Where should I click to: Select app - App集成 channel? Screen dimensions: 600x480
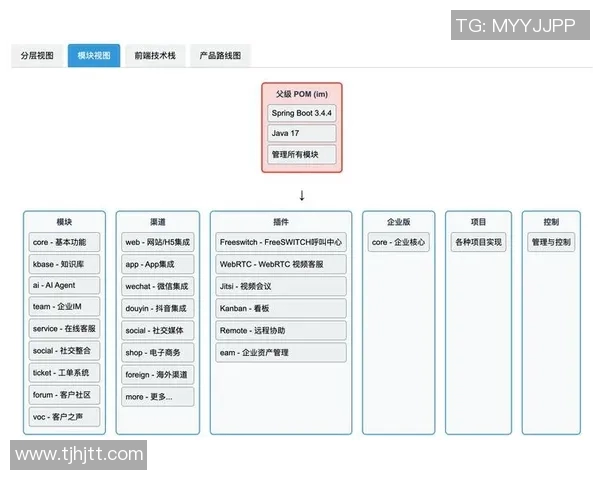click(x=158, y=264)
